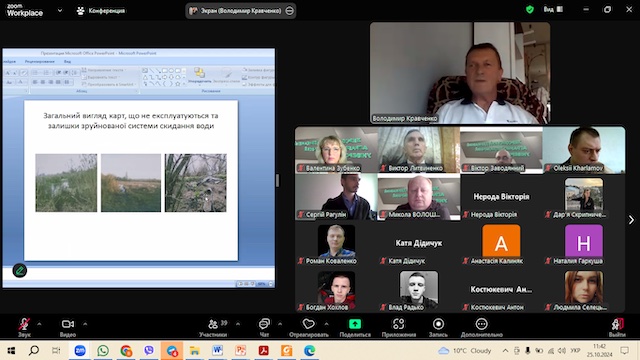Image resolution: width=640 pixels, height=360 pixels.
Task: Expand video options arrow next to Видео
Action: pos(85,324)
